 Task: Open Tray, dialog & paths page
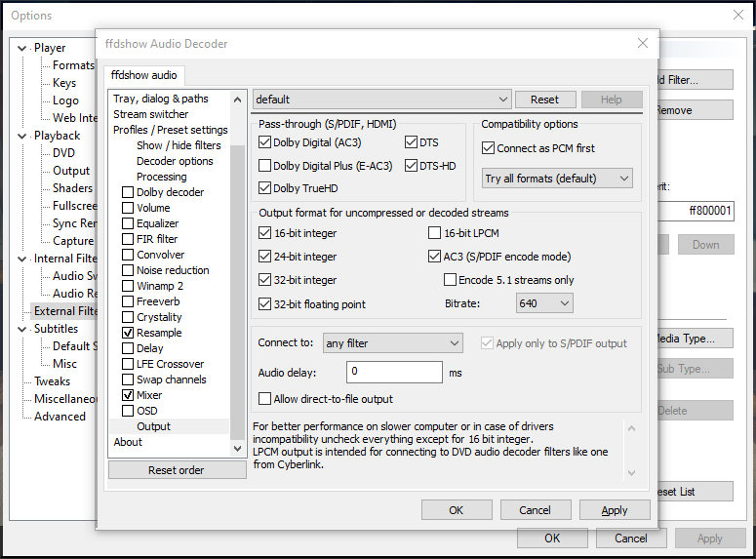point(161,99)
